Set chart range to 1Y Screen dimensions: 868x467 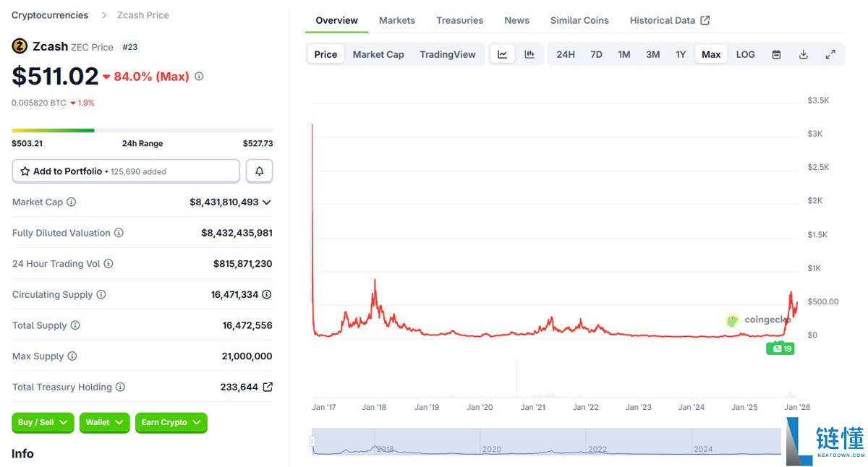pyautogui.click(x=681, y=54)
